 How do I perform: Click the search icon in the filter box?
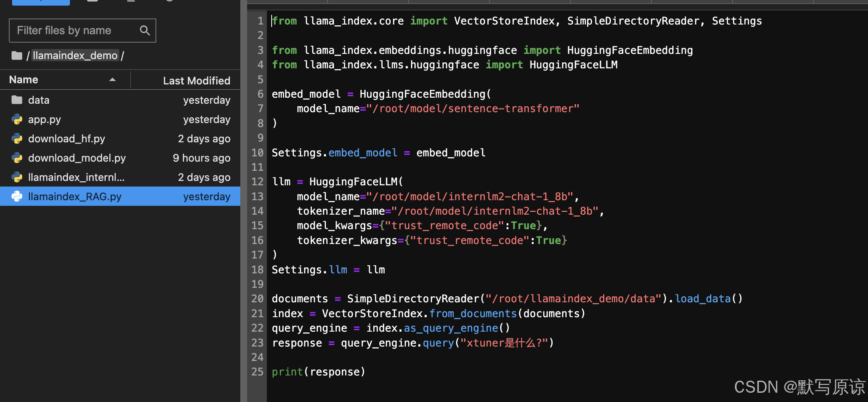click(x=145, y=30)
